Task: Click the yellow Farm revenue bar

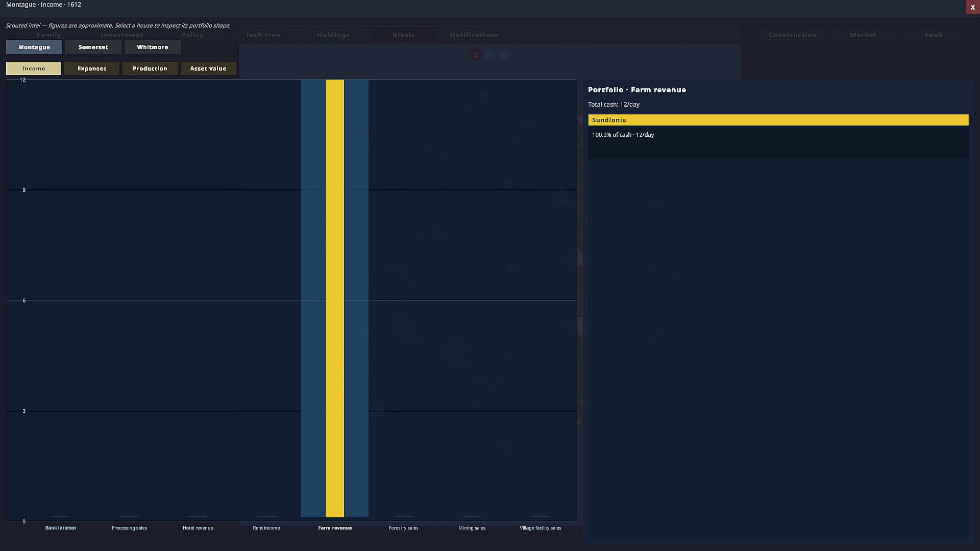Action: 335,298
